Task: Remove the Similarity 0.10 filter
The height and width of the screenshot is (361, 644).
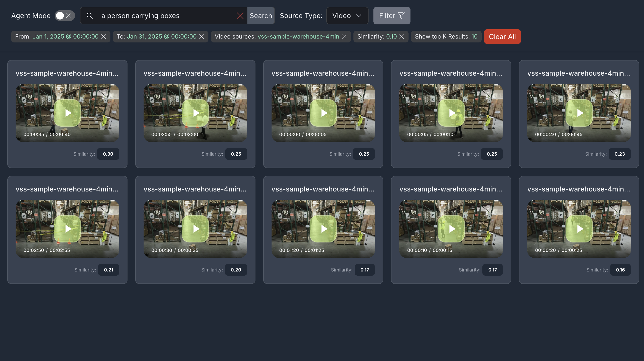Action: pos(402,37)
